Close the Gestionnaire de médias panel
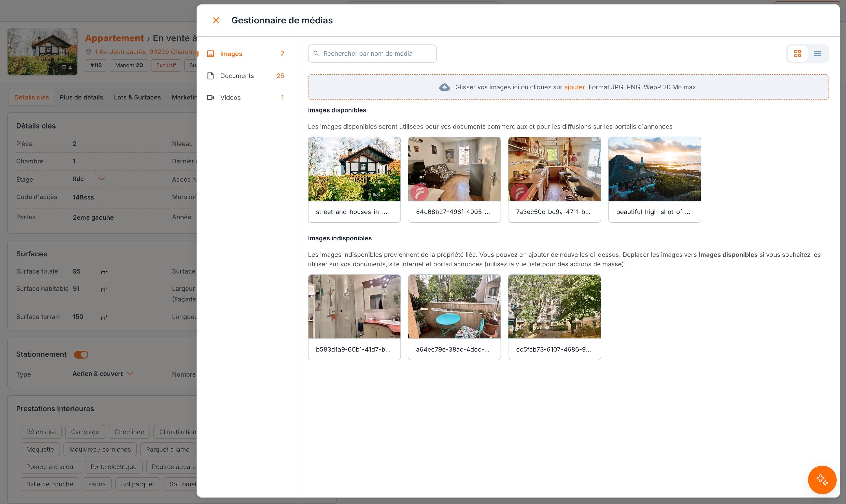 coord(216,20)
